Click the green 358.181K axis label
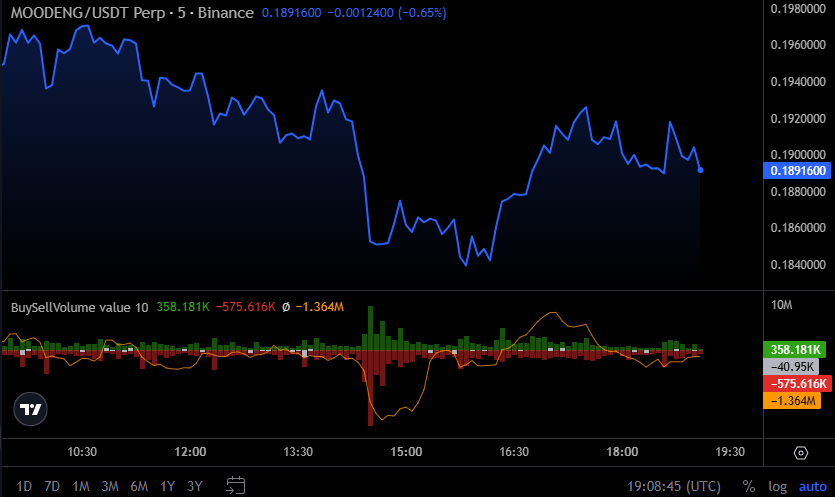This screenshot has width=835, height=497. [795, 349]
